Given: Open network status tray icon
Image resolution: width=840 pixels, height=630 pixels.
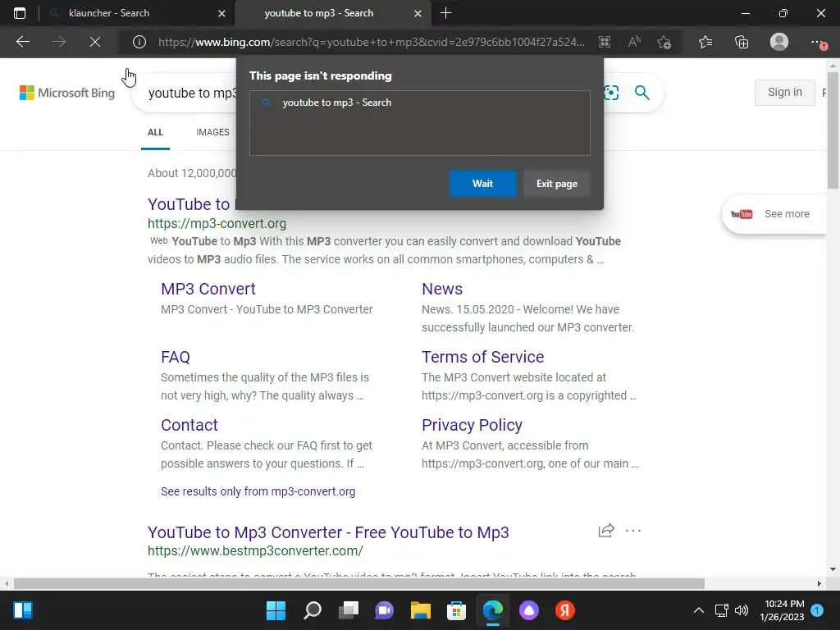Looking at the screenshot, I should pyautogui.click(x=722, y=610).
